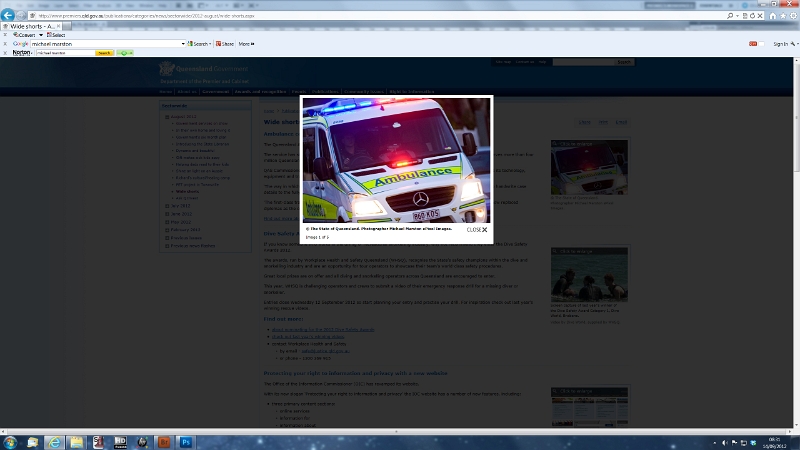The height and width of the screenshot is (450, 800).
Task: Open Photoshop from the taskbar
Action: click(186, 442)
